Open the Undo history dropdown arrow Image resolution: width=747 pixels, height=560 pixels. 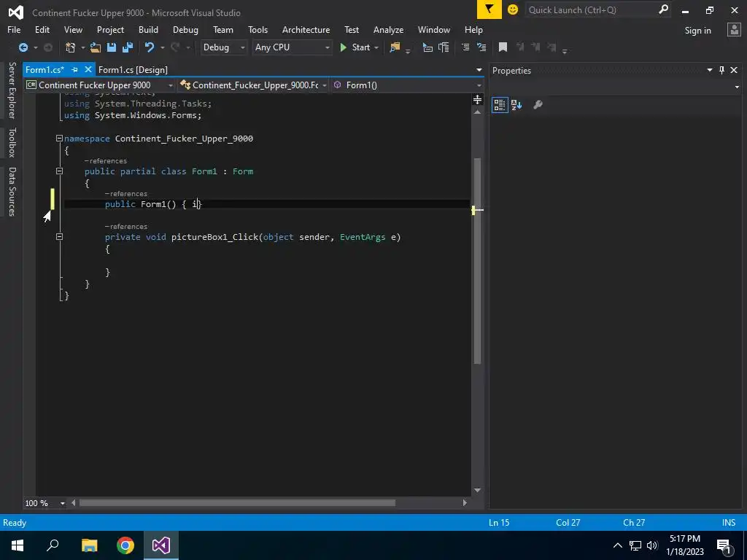163,47
